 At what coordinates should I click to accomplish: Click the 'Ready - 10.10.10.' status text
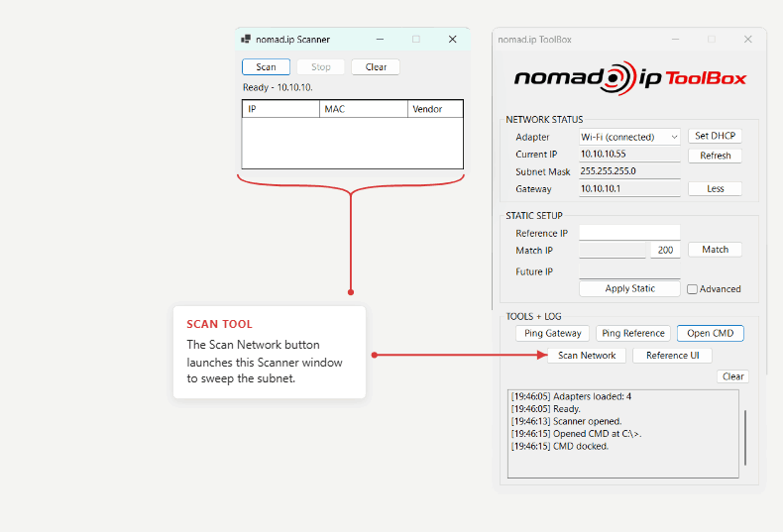pos(278,87)
